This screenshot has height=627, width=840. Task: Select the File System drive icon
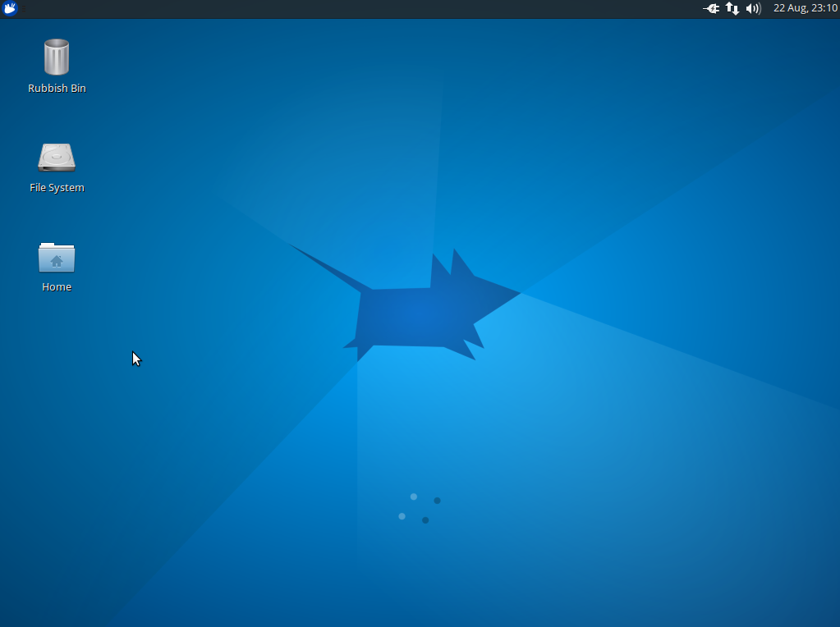tap(57, 157)
